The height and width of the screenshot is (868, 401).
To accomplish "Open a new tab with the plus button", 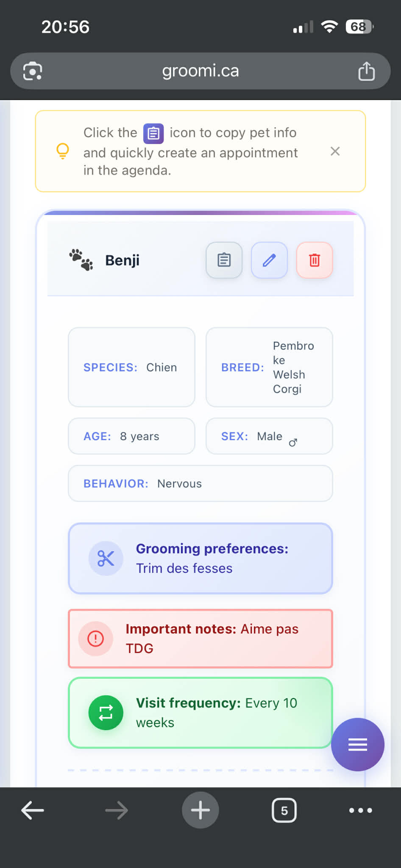I will 200,810.
